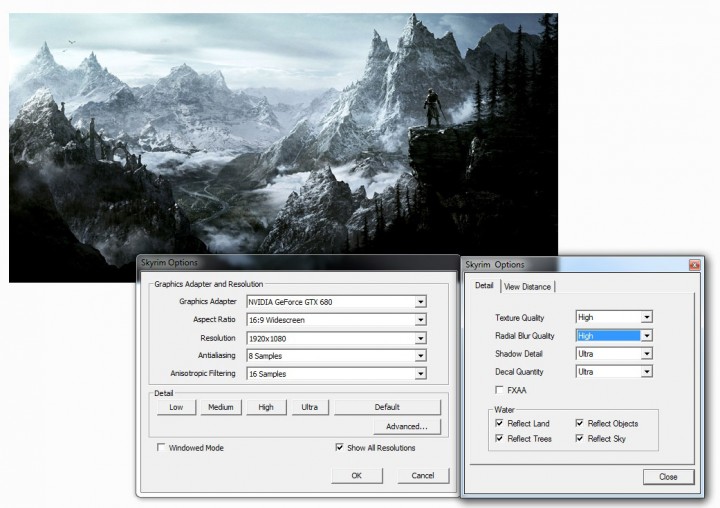
Task: Toggle Reflect Sky checkbox
Action: [579, 439]
